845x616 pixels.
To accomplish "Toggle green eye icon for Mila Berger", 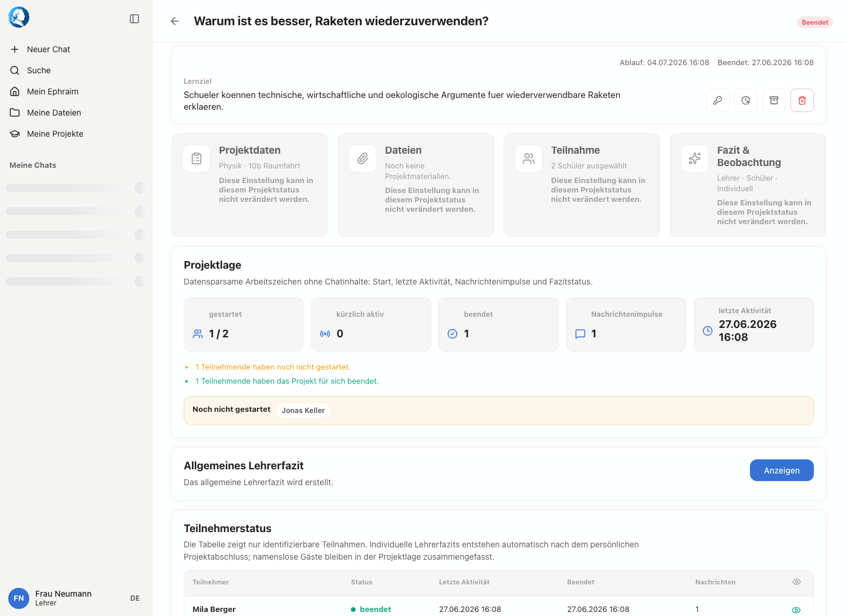I will pos(796,610).
